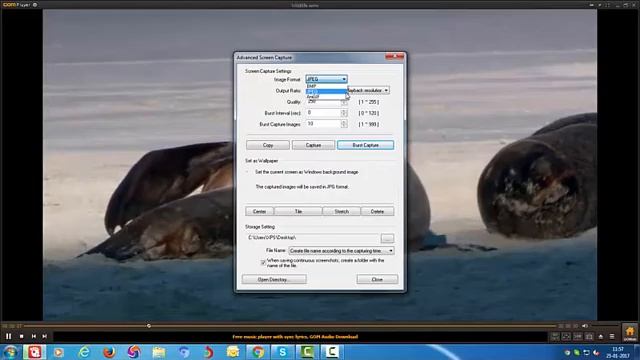Click the Burst Interval stepper arrows

tap(344, 113)
